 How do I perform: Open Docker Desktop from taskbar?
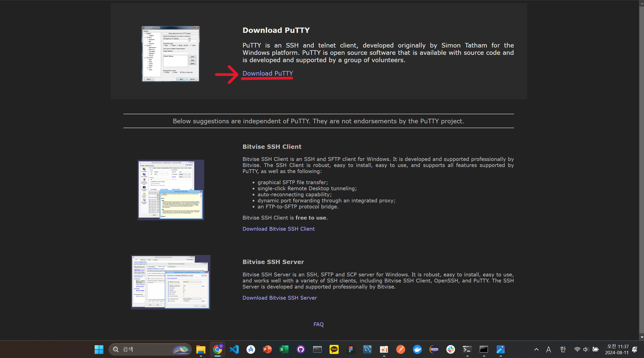coord(417,349)
